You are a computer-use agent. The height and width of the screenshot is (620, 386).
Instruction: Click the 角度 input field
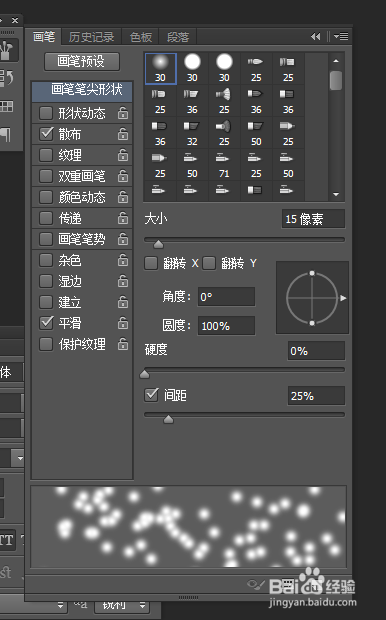pos(226,297)
